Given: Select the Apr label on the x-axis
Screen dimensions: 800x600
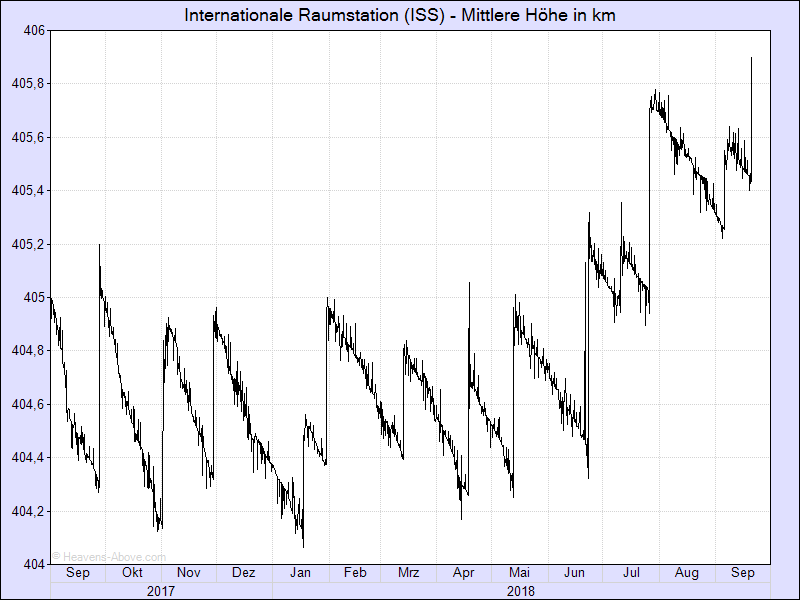Looking at the screenshot, I should coord(463,573).
